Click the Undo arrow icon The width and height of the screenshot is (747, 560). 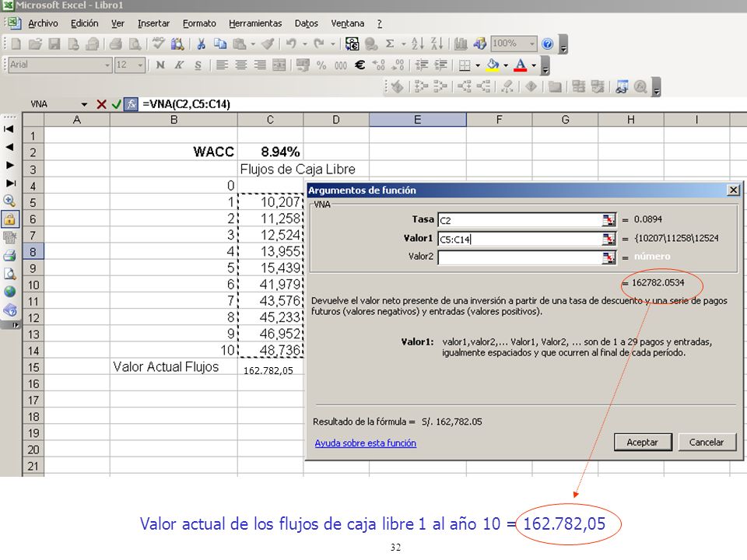tap(291, 44)
